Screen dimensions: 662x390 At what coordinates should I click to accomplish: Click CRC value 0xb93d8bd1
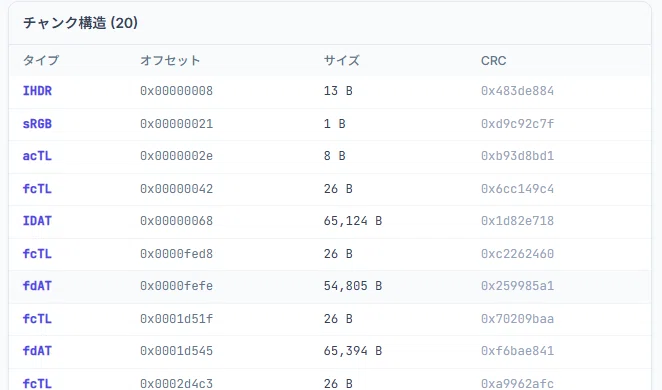tap(517, 156)
